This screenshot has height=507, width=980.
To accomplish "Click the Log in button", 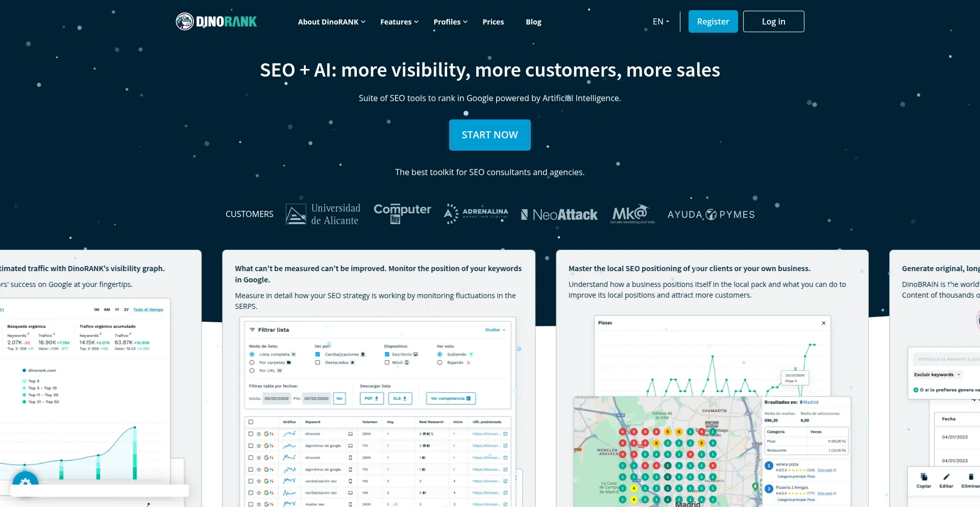I will point(773,21).
